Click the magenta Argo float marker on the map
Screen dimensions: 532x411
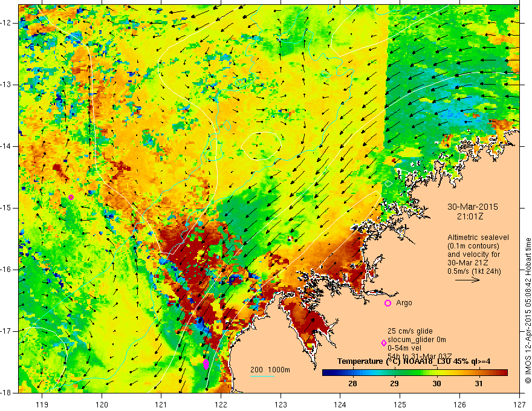(x=71, y=198)
